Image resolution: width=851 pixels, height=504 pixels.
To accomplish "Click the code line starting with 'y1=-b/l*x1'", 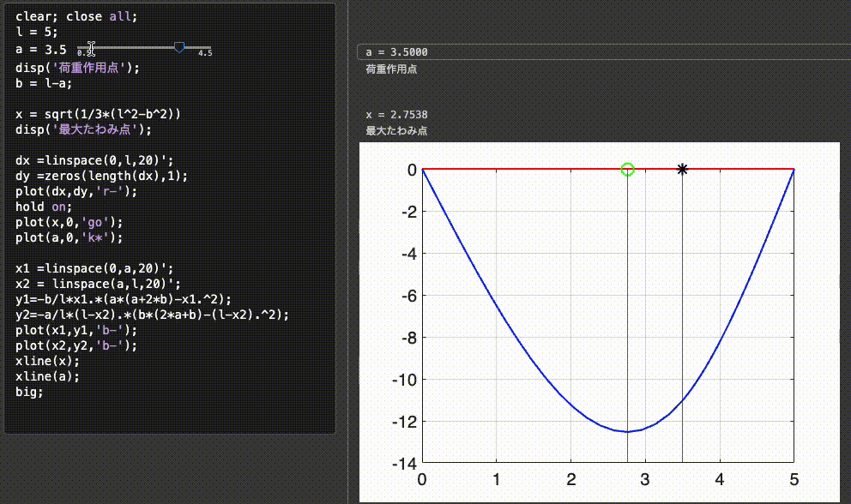I will coord(124,299).
